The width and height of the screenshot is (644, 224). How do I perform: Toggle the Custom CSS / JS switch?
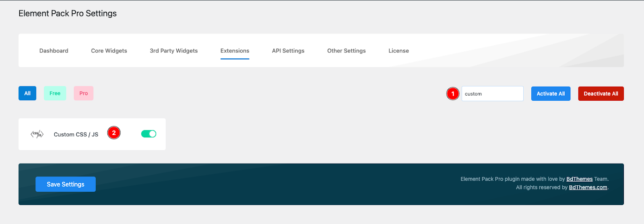point(149,134)
